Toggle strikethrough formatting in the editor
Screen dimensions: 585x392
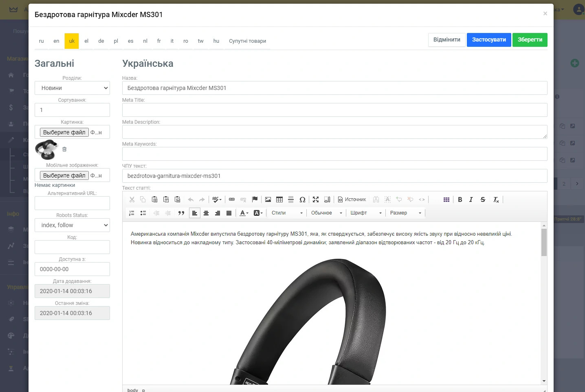[x=483, y=199]
